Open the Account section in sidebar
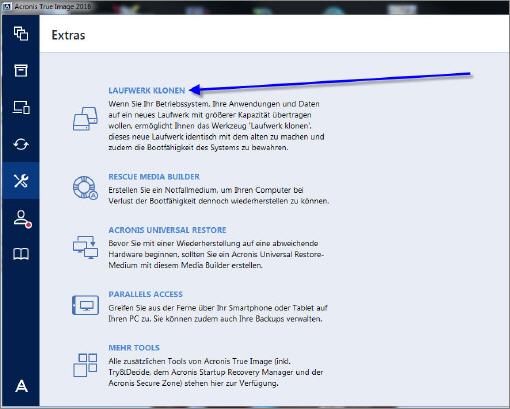The image size is (510, 409). click(x=22, y=219)
